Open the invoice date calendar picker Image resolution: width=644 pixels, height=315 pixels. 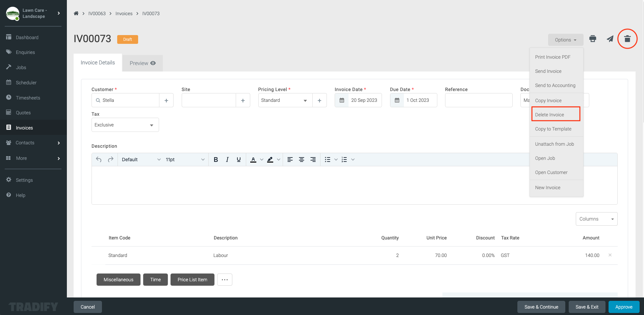pyautogui.click(x=342, y=100)
